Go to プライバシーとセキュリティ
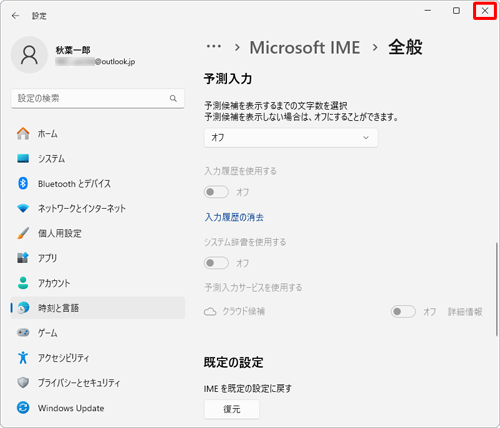The width and height of the screenshot is (500, 428). [x=98, y=383]
